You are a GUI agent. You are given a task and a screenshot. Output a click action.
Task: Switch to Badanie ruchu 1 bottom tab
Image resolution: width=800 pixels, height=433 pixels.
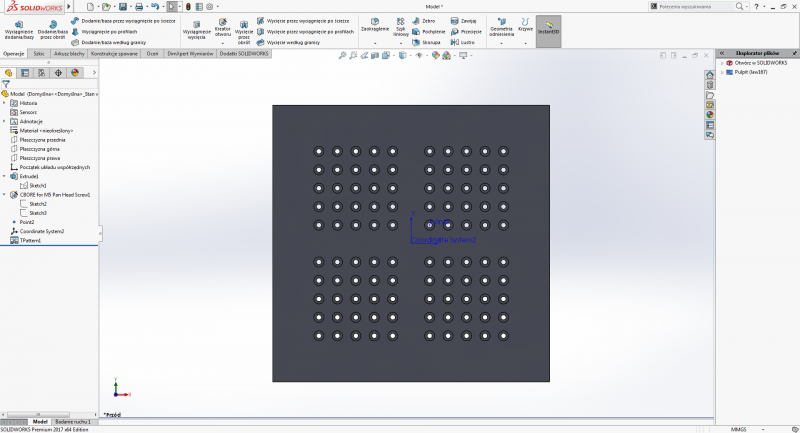(75, 422)
